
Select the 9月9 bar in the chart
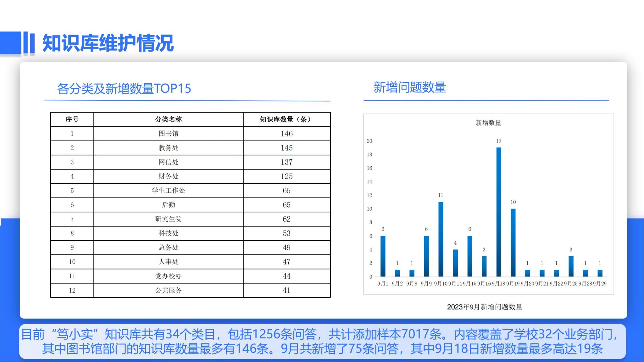426,256
